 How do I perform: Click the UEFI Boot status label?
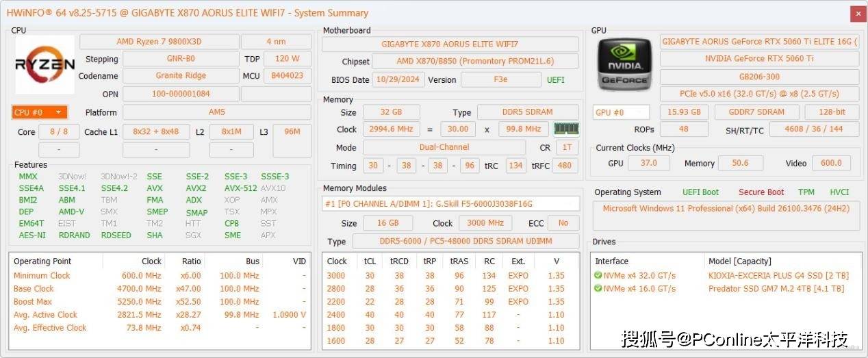click(700, 192)
